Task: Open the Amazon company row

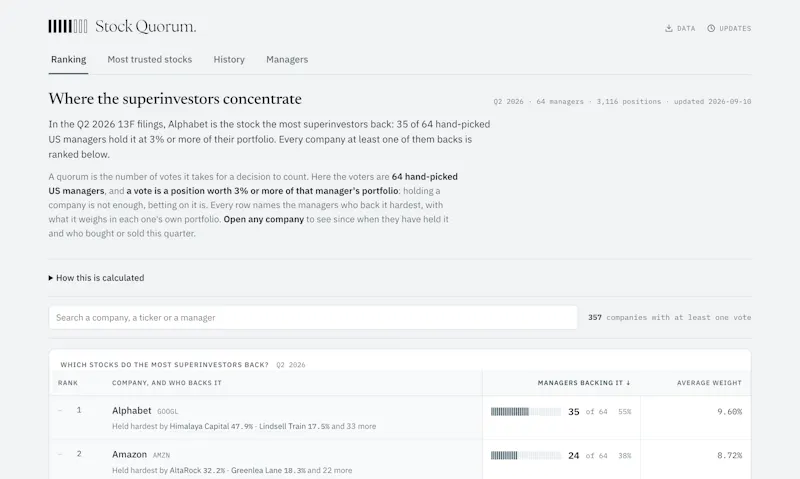Action: tap(399, 460)
